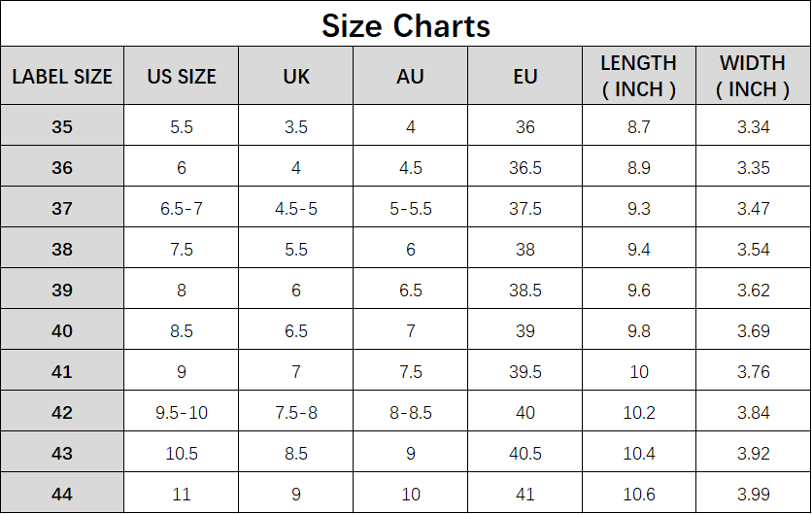812x514 pixels.
Task: Click the LENGTH (INCH) column header
Action: coord(639,77)
